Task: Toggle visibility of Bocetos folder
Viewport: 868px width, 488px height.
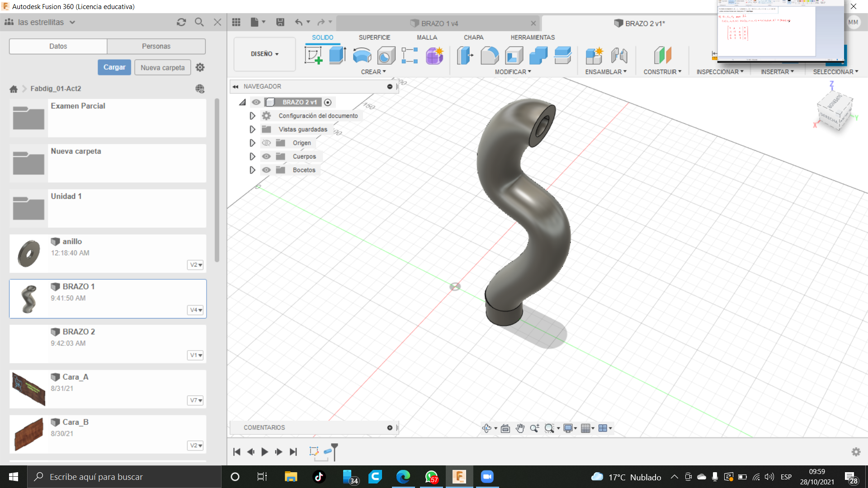Action: pos(266,170)
